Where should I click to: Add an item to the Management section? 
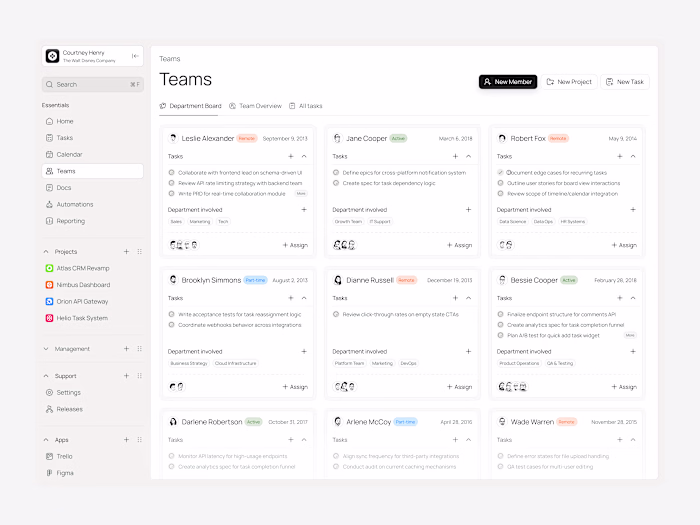[x=126, y=349]
